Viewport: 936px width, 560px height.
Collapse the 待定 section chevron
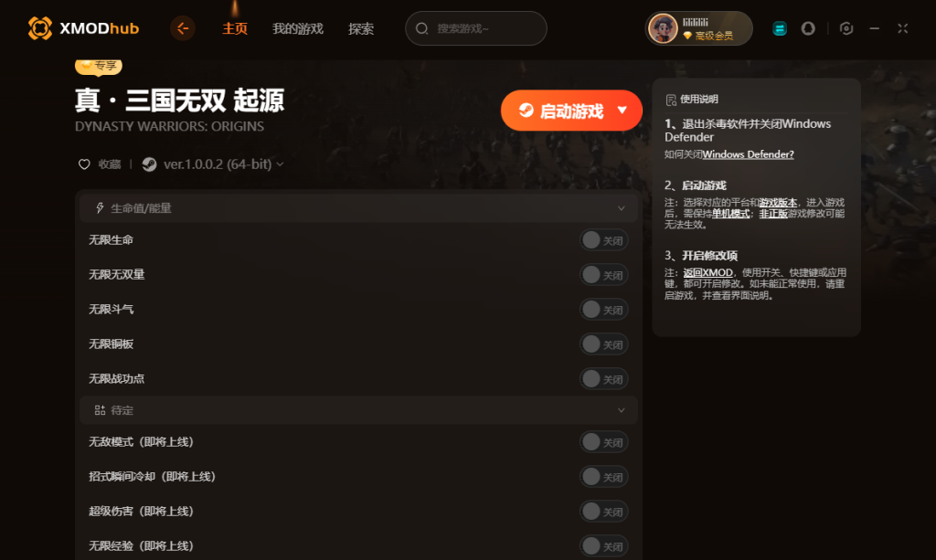tap(622, 410)
